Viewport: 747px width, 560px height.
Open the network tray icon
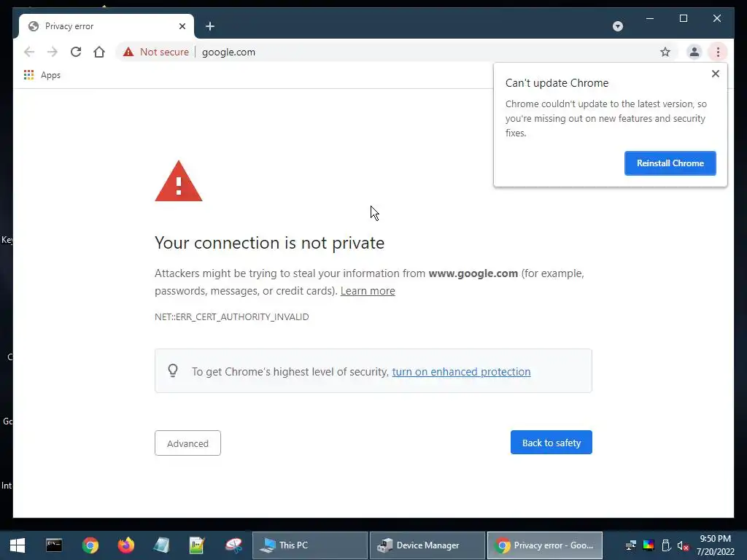point(631,545)
